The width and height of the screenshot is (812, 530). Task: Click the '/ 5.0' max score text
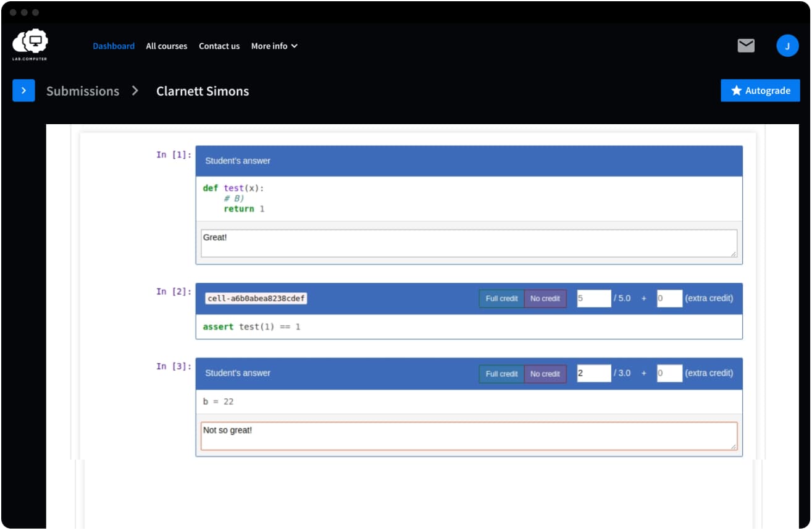[622, 298]
